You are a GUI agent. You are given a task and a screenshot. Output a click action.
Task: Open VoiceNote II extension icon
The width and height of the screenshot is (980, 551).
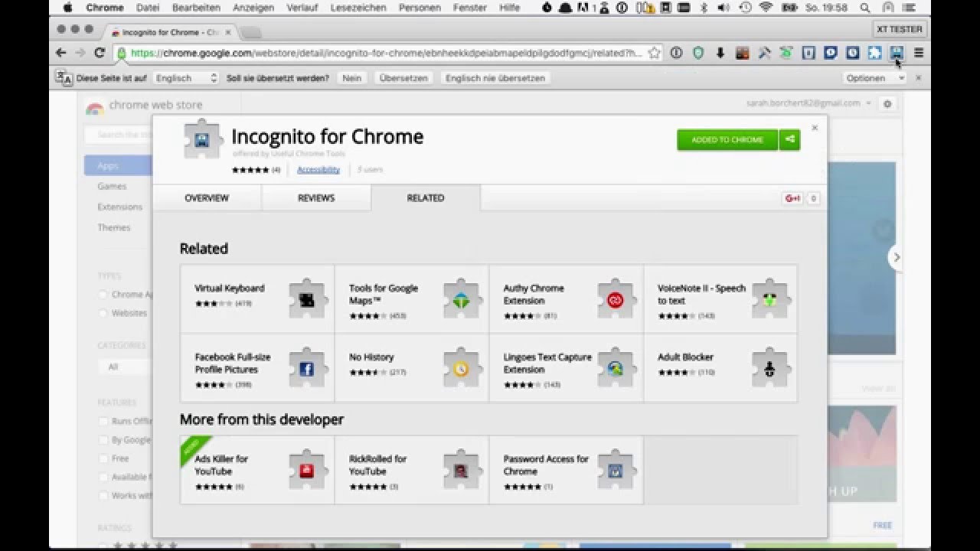[x=769, y=298]
